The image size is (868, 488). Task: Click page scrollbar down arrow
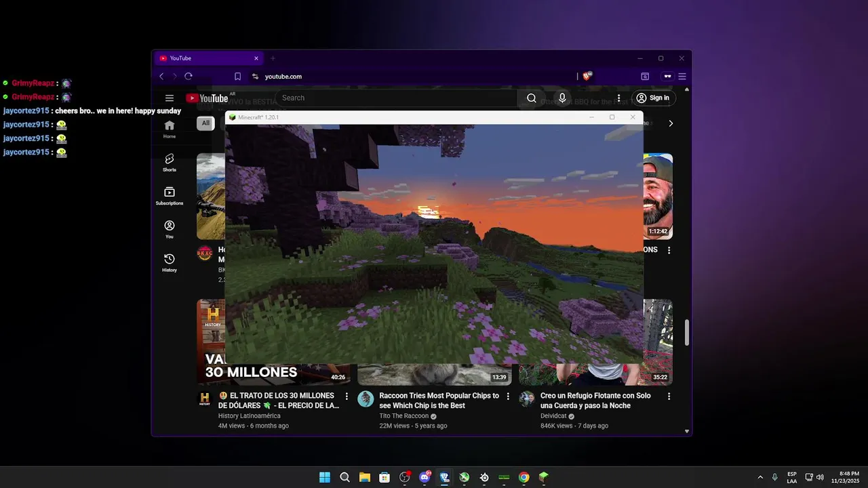point(687,431)
